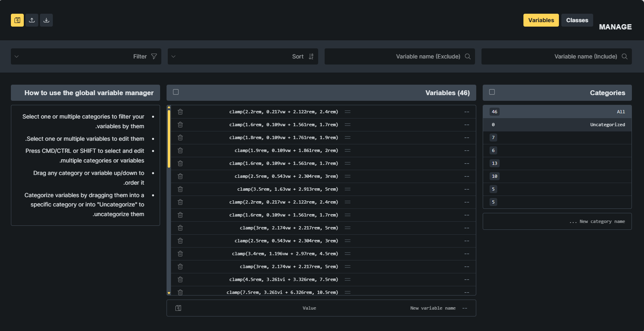
Task: Select the All category with 46 variables
Action: click(x=557, y=112)
